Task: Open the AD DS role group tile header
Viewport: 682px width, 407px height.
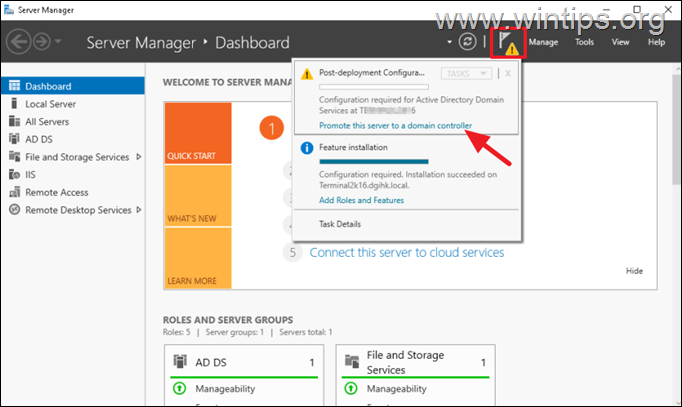Action: pyautogui.click(x=244, y=362)
